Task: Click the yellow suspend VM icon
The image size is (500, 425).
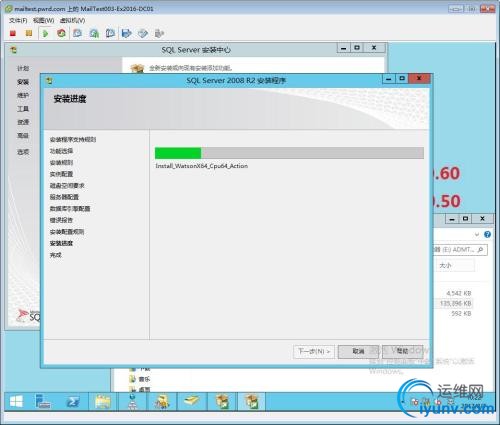Action: (29, 33)
